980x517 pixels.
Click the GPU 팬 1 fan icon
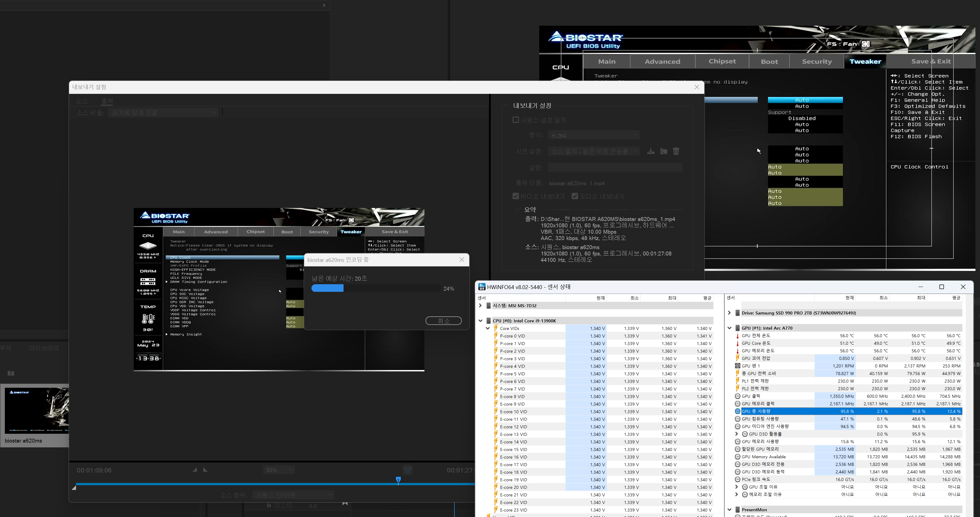[737, 366]
